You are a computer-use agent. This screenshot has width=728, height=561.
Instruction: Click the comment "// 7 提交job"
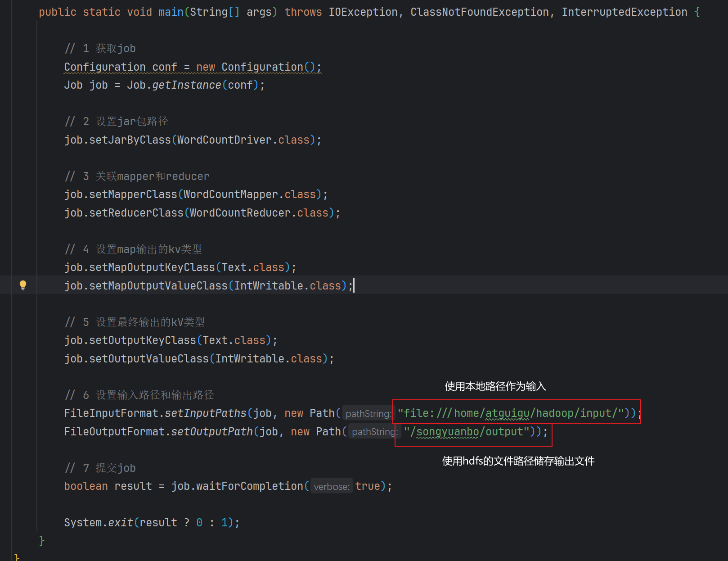tap(100, 468)
